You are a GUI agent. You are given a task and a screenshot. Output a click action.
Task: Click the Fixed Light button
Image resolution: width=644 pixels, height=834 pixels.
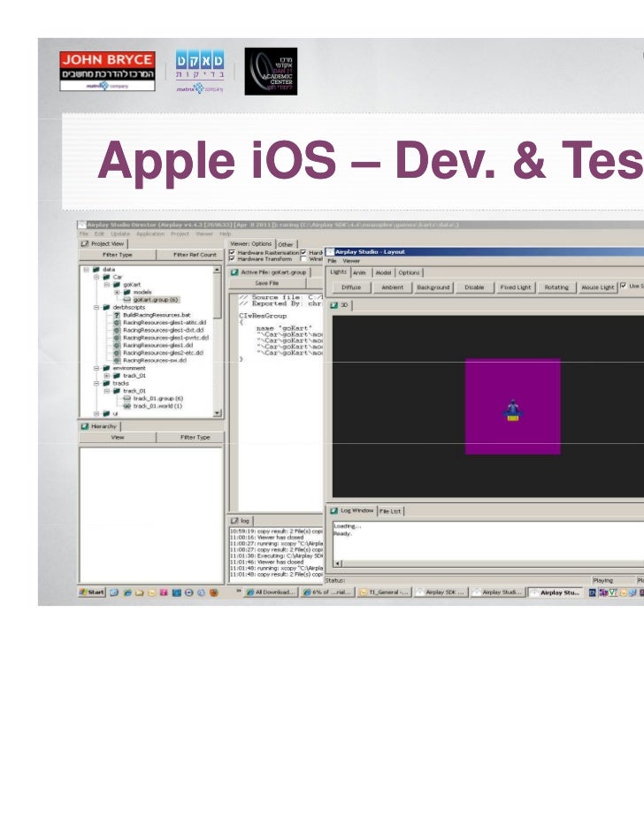[x=516, y=287]
